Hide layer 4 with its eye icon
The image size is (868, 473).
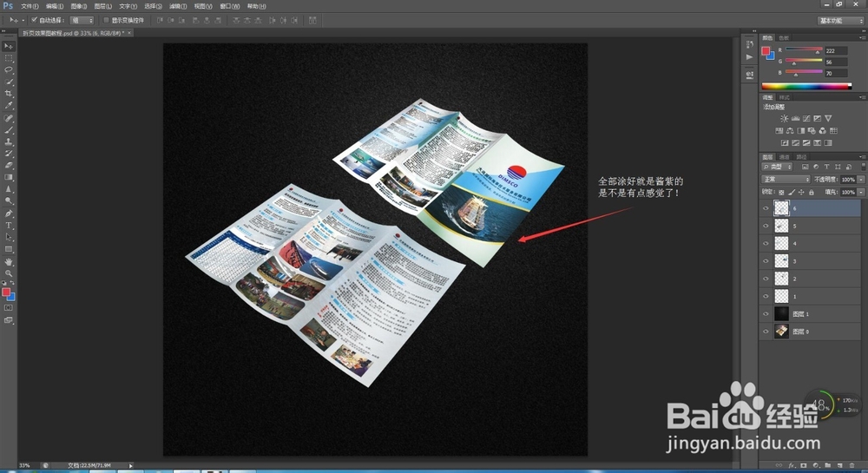pos(766,243)
